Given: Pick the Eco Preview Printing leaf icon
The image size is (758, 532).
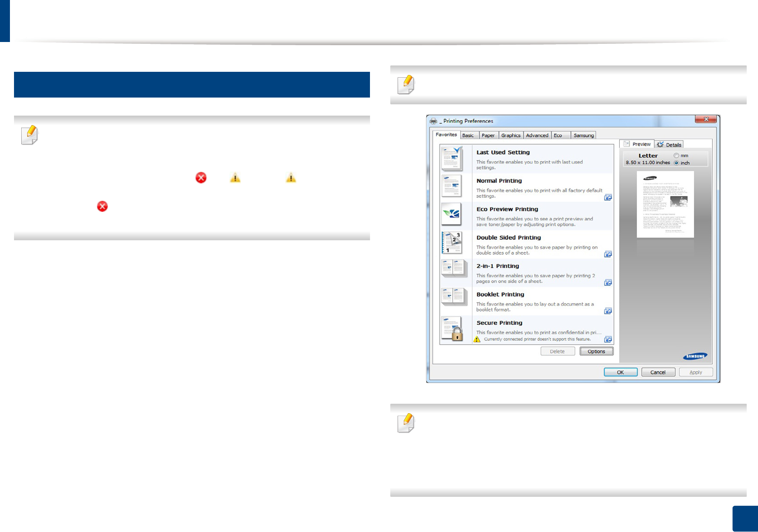Looking at the screenshot, I should [452, 214].
